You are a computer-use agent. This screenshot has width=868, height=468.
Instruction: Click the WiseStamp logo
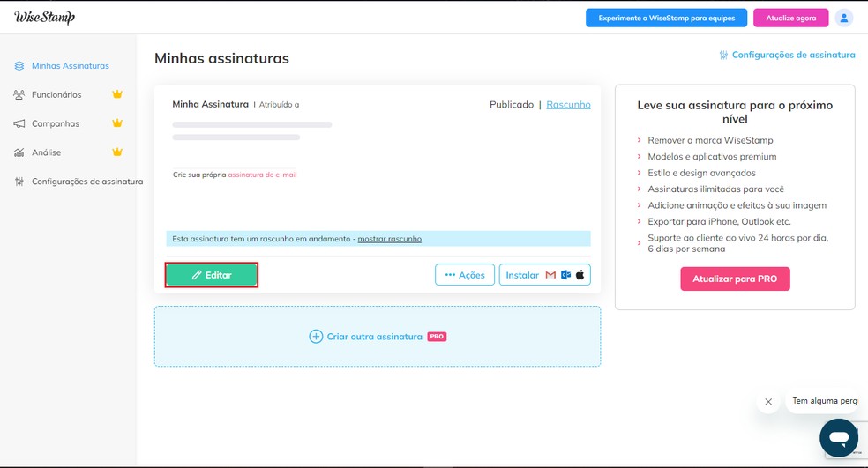coord(44,17)
